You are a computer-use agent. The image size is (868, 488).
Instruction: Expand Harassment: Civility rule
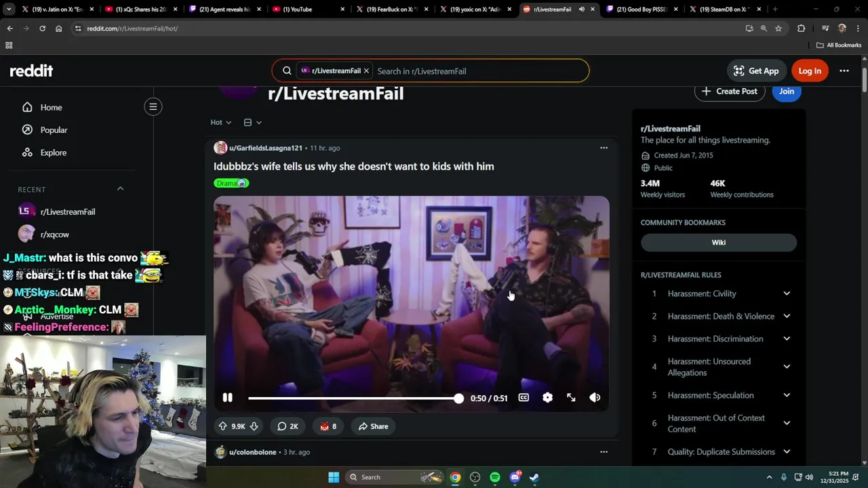[787, 293]
